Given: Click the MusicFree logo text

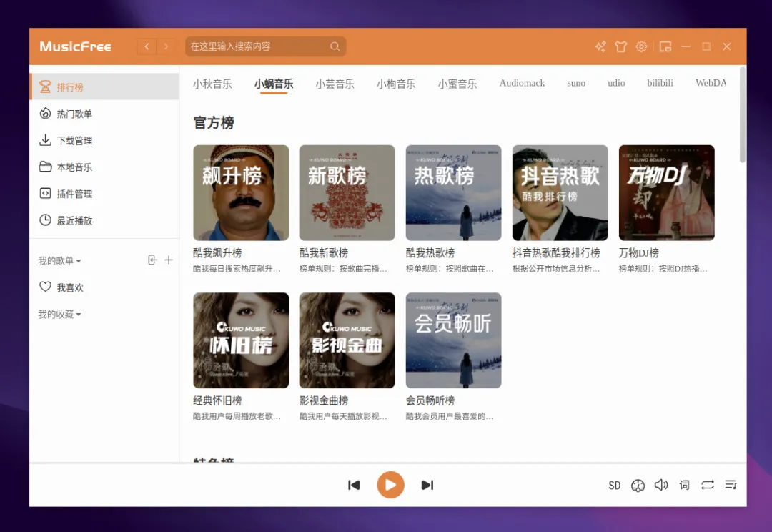Looking at the screenshot, I should [x=75, y=46].
